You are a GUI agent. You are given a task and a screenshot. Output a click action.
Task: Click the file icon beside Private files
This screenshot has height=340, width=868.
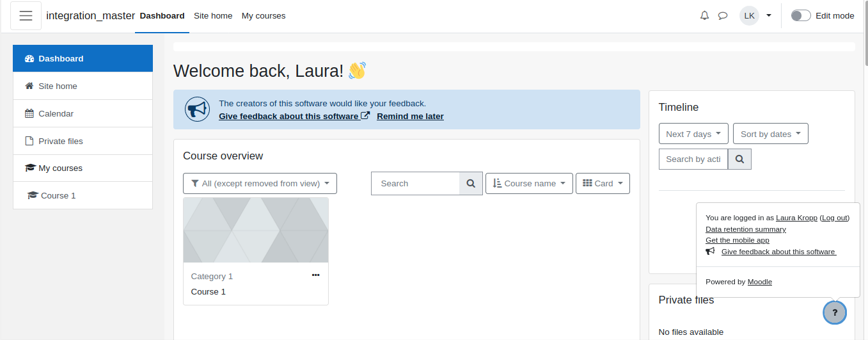(29, 141)
